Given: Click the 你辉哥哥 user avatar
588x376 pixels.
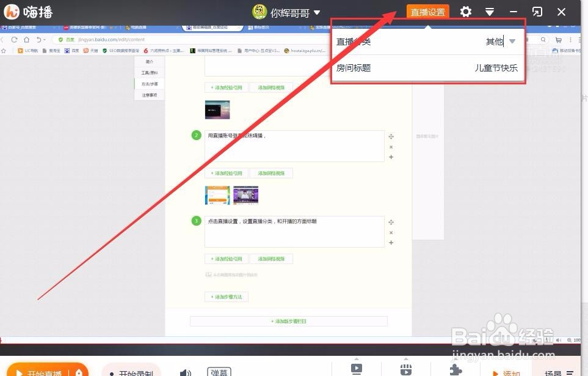Looking at the screenshot, I should [259, 12].
